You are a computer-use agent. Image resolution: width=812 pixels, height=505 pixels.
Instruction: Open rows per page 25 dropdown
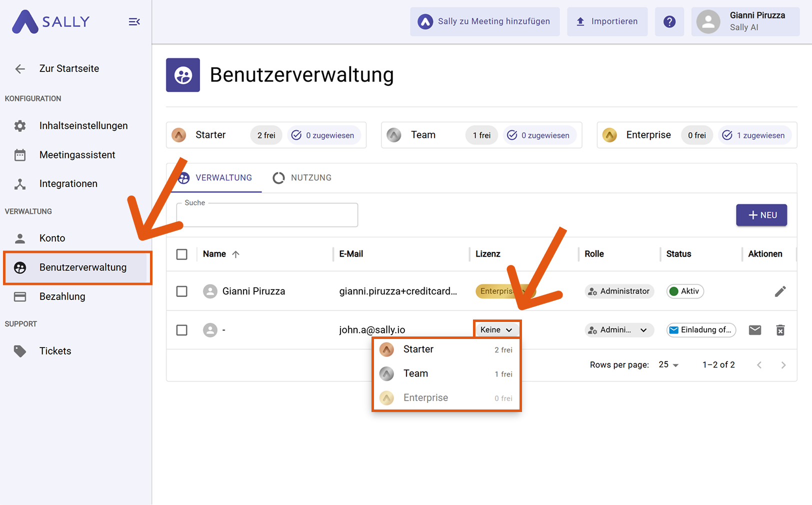[668, 365]
